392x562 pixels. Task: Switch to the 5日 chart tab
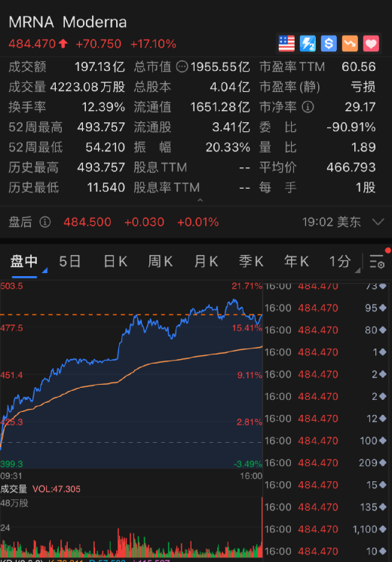69,262
